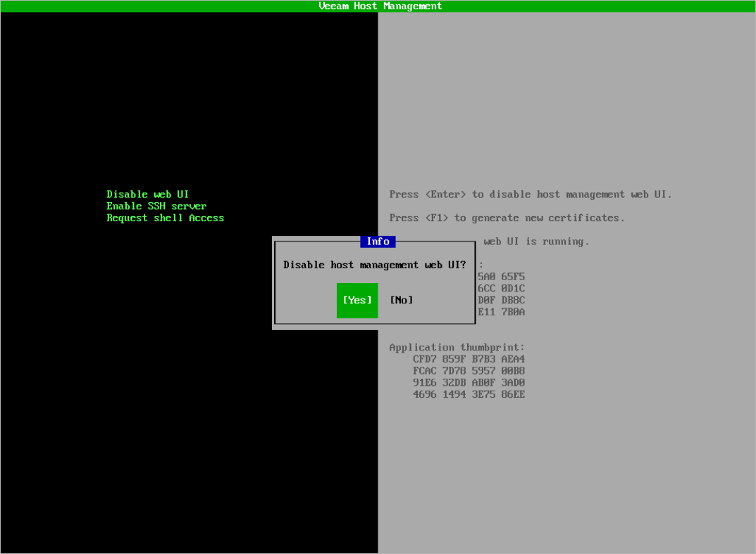Select the Enable SSH server menu entry
756x554 pixels.
pos(156,206)
